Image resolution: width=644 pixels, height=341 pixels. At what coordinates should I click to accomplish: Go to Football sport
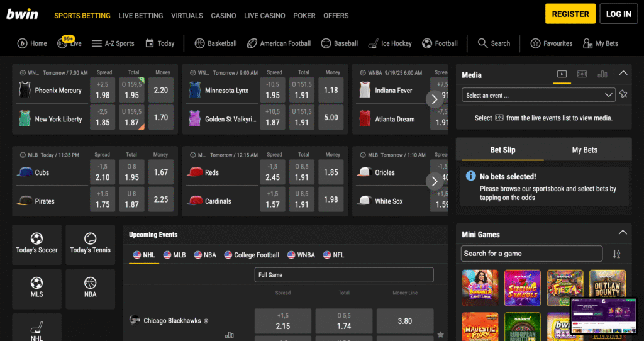tap(440, 43)
